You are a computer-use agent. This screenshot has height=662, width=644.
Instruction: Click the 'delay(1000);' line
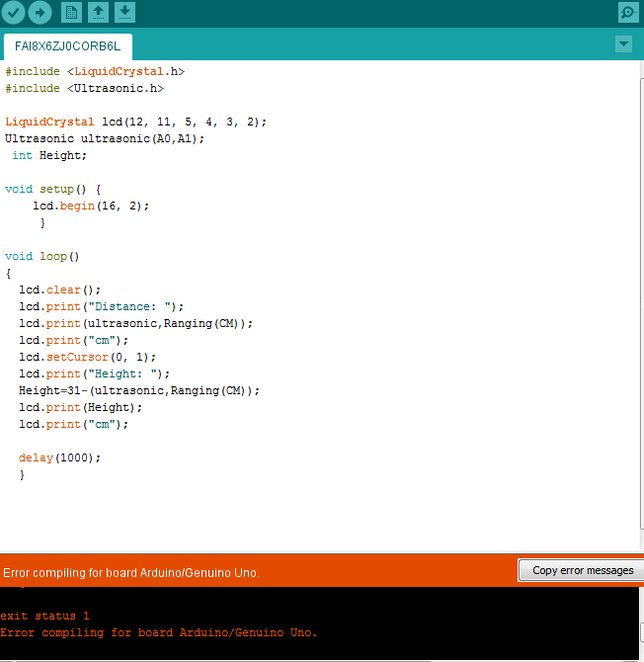(x=60, y=458)
